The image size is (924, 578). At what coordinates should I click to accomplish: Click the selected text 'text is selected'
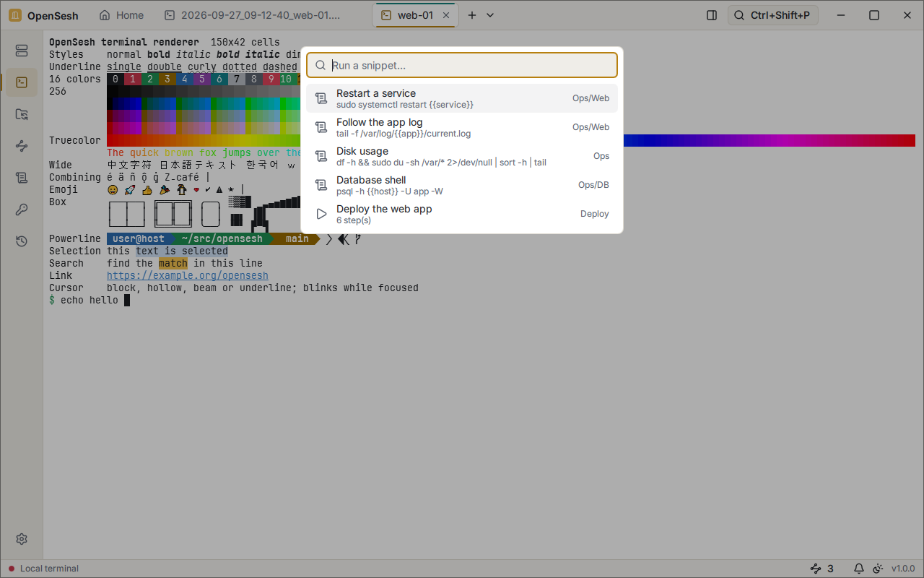point(182,251)
